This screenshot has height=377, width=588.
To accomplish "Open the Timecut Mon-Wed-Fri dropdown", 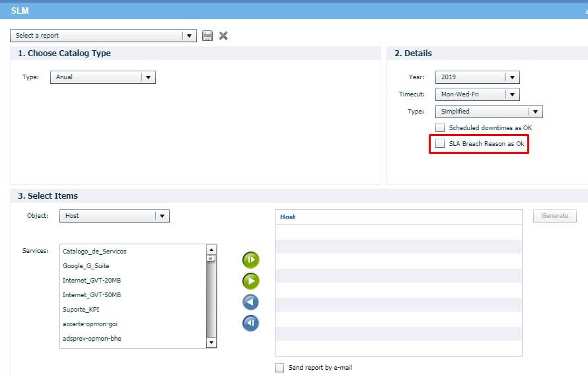I will tap(513, 94).
